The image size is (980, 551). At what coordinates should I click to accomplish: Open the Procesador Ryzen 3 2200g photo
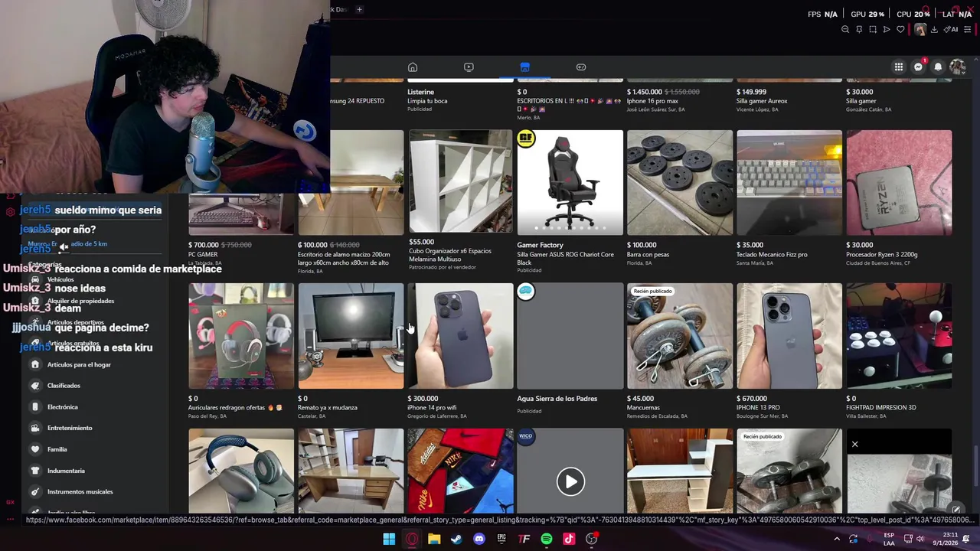[x=900, y=182]
